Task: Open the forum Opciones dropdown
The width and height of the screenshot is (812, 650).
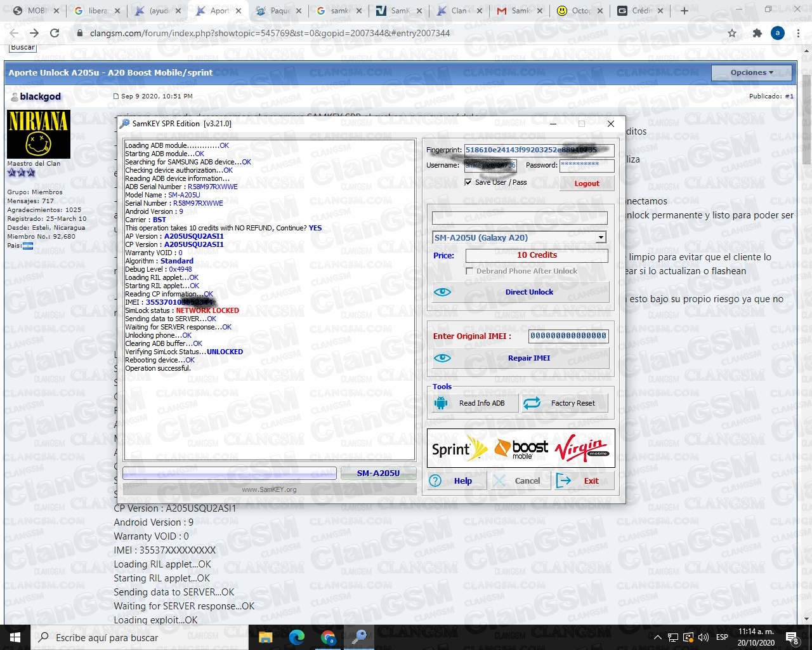Action: click(x=752, y=72)
